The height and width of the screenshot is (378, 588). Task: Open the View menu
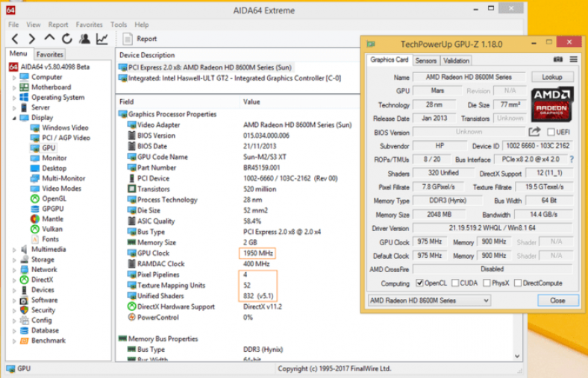click(x=34, y=25)
